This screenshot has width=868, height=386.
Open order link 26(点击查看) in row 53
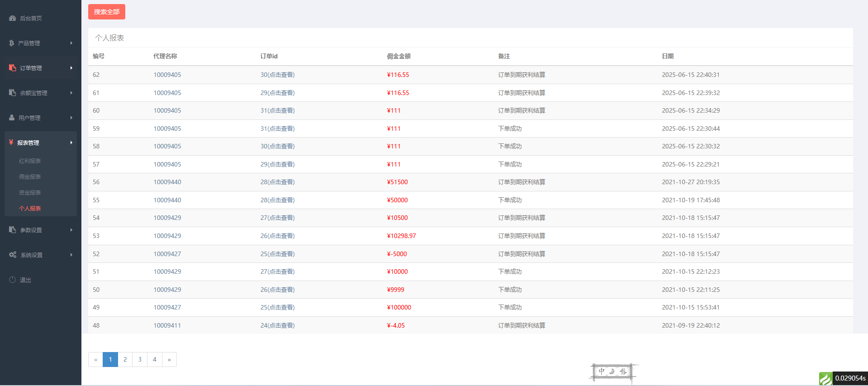click(277, 236)
